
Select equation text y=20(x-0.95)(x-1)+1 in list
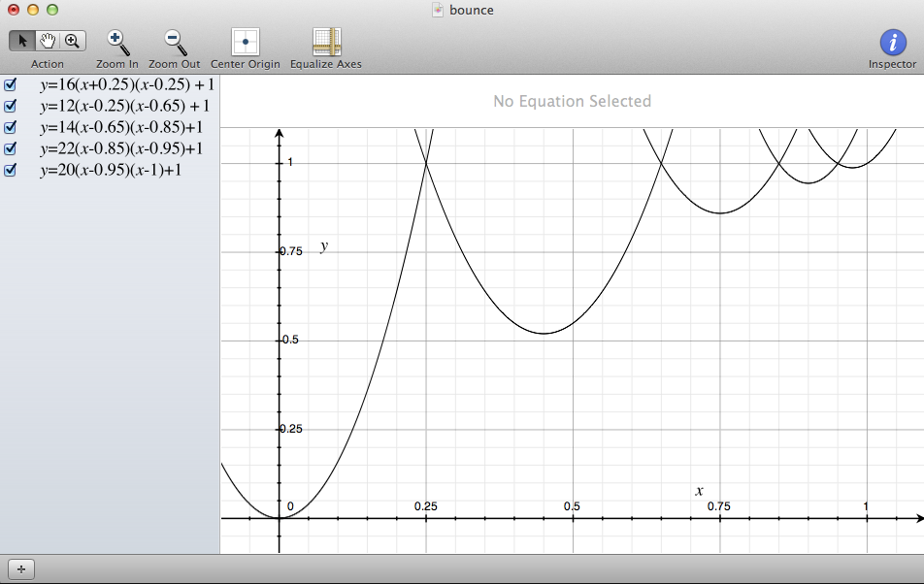(x=111, y=170)
